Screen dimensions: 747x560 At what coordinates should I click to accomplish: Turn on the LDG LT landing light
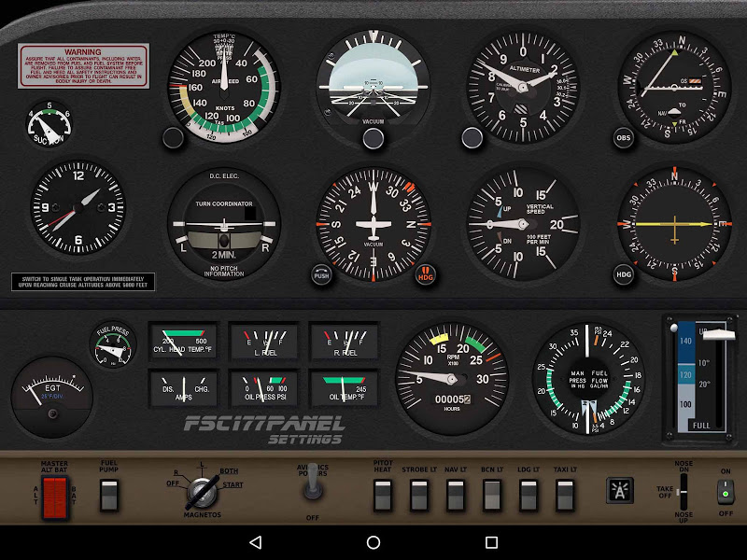(x=529, y=495)
